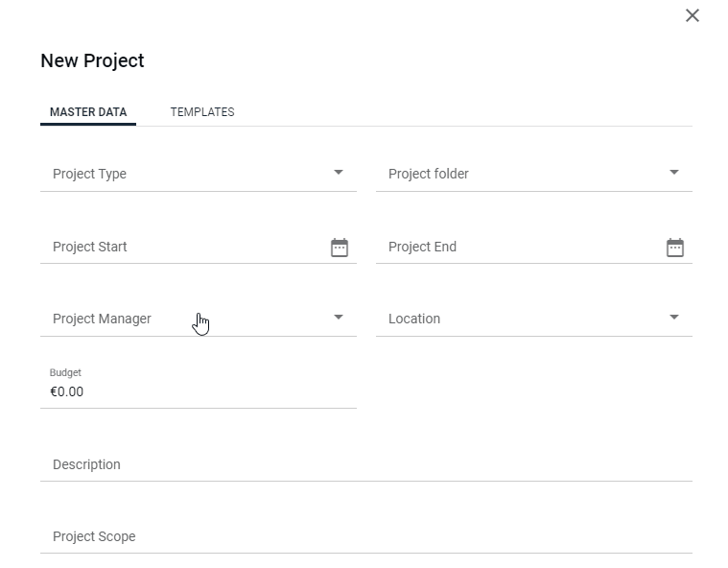This screenshot has height=568, width=728.
Task: Focus the Project Scope text field
Action: 366,536
